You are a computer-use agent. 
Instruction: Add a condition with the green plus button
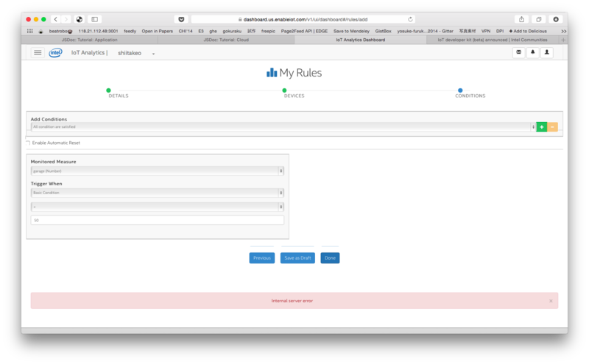tap(542, 126)
